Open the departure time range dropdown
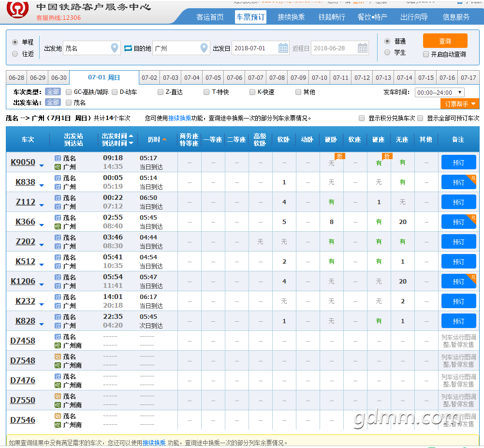 [x=440, y=92]
